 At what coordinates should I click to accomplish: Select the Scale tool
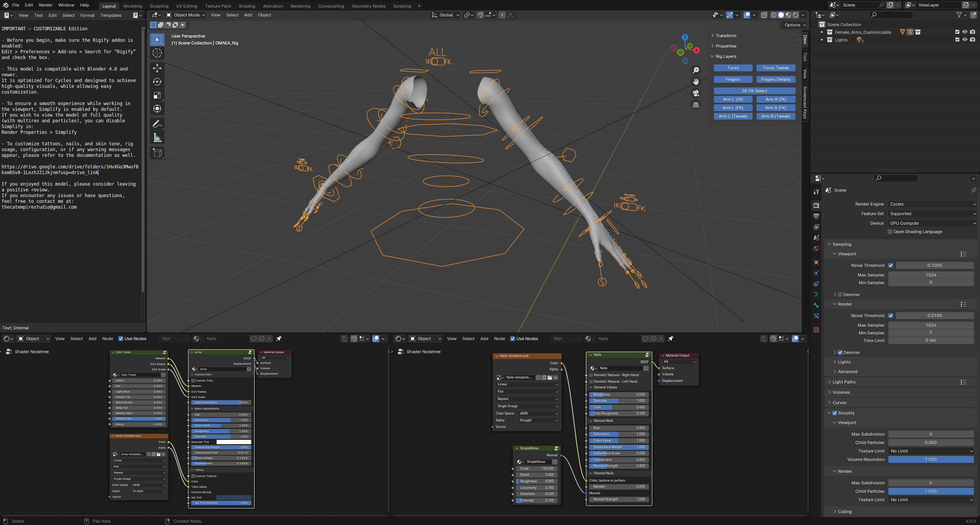157,95
